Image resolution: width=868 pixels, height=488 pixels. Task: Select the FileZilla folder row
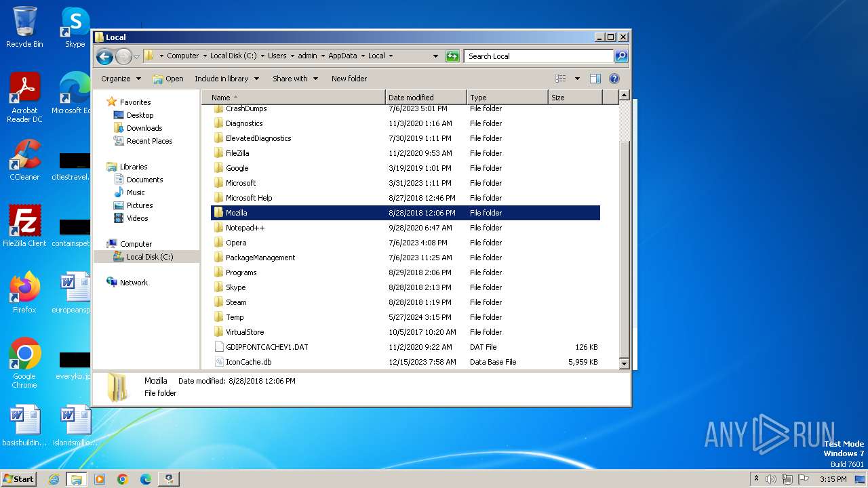click(406, 153)
